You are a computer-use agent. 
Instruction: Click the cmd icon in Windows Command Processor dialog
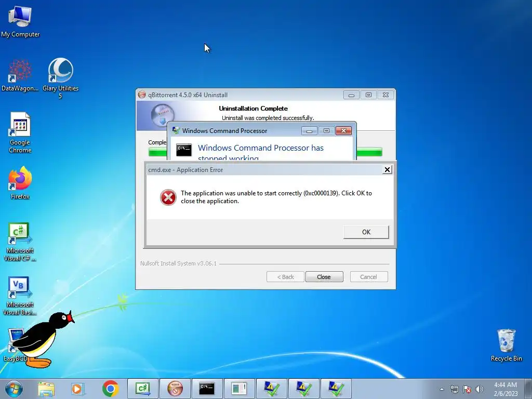tap(184, 150)
